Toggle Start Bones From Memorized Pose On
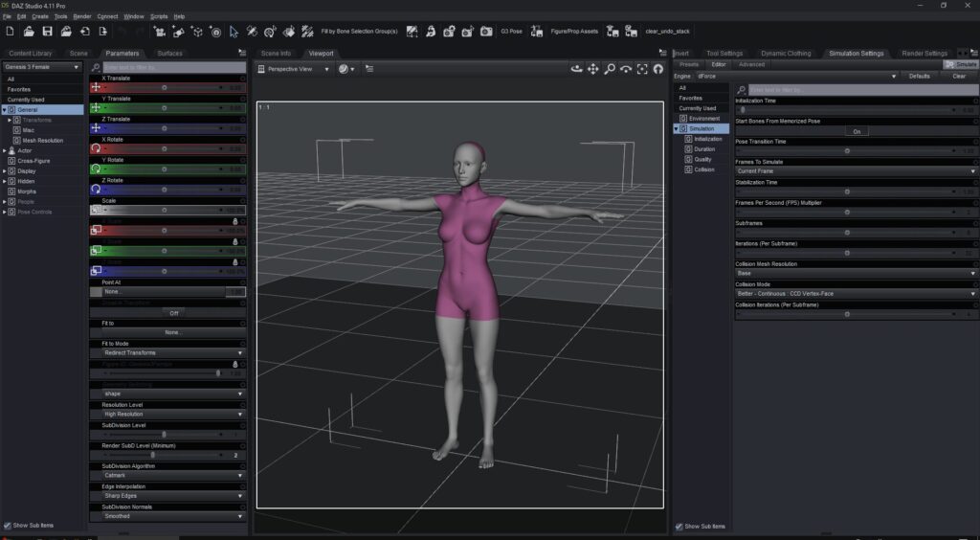 tap(857, 131)
